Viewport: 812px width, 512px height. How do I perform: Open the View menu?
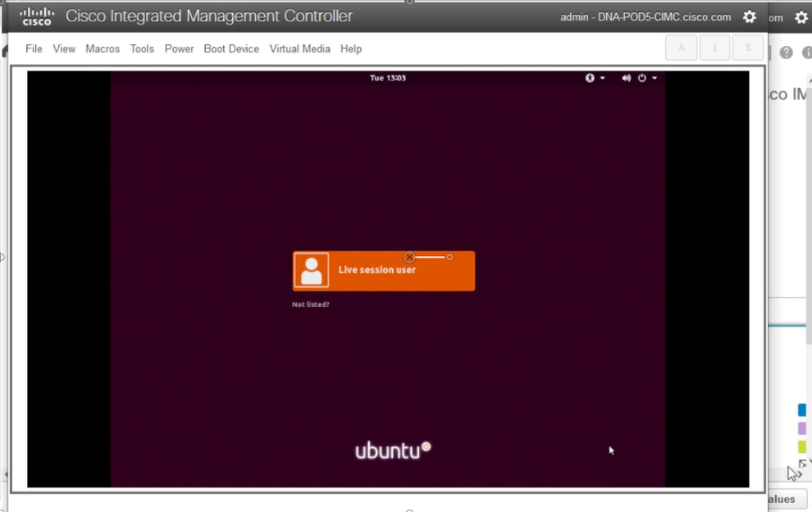[64, 48]
